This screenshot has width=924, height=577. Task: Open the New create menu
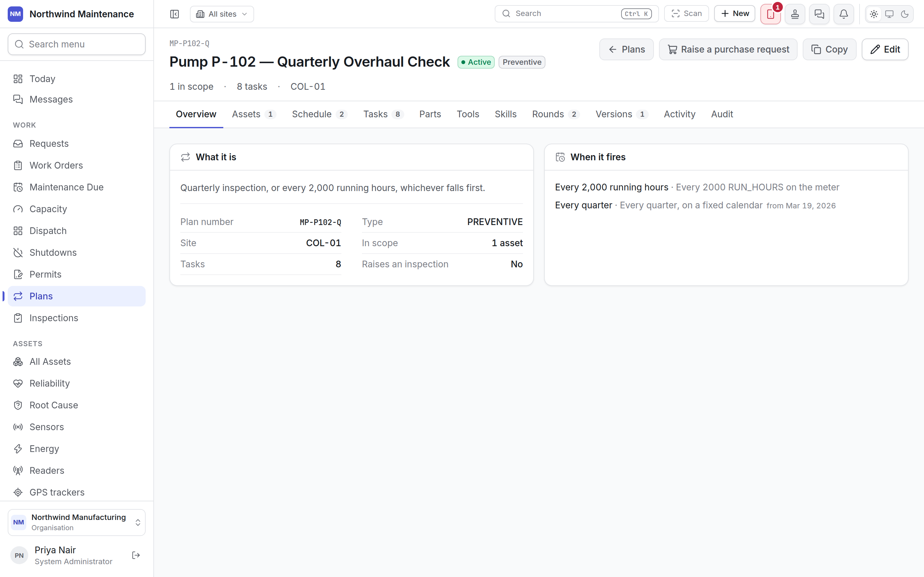(x=734, y=14)
